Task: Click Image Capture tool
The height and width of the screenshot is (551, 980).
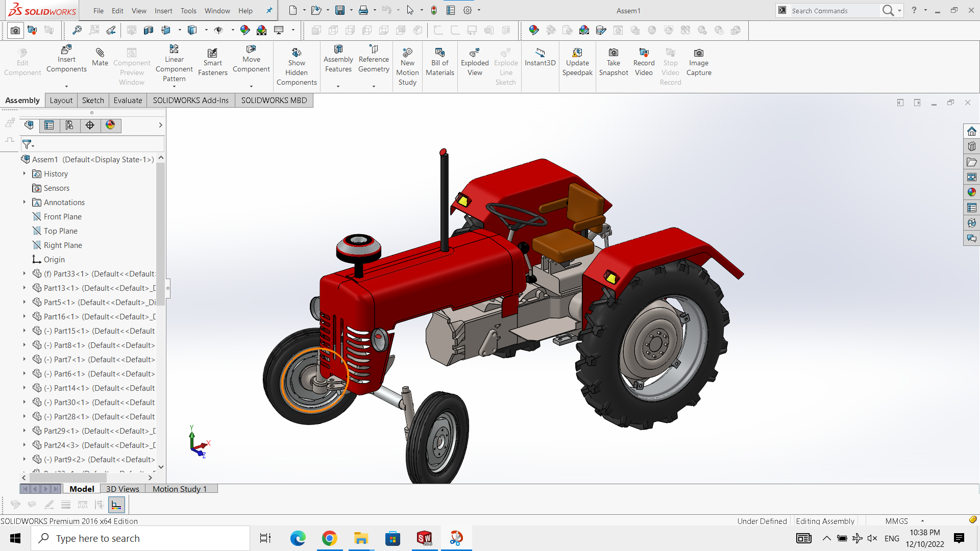Action: (x=699, y=62)
